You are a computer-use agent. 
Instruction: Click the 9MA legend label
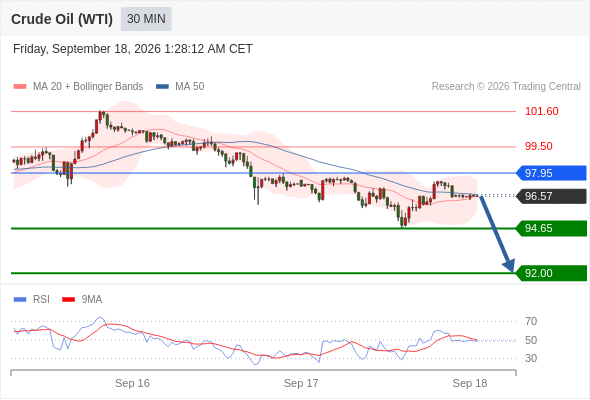pyautogui.click(x=92, y=300)
